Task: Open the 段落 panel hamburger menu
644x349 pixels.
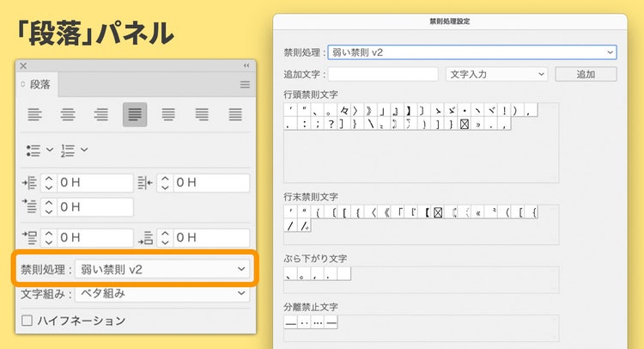Action: click(245, 84)
